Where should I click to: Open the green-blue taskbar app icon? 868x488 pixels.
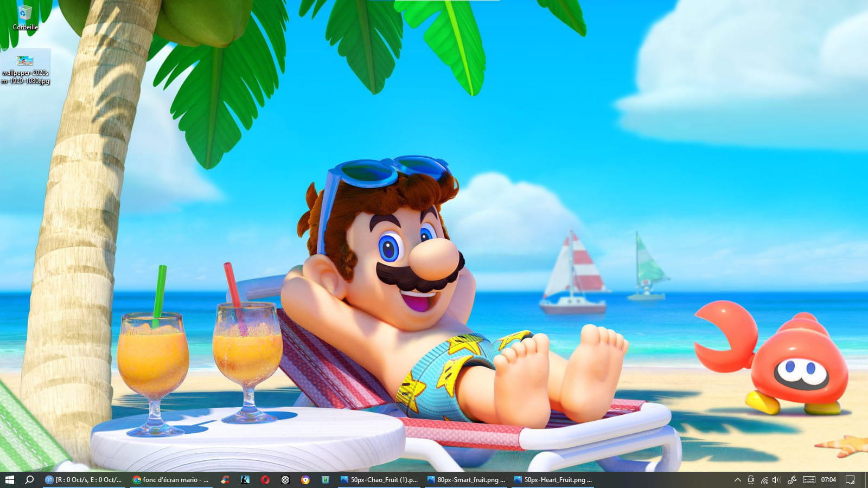tap(325, 479)
